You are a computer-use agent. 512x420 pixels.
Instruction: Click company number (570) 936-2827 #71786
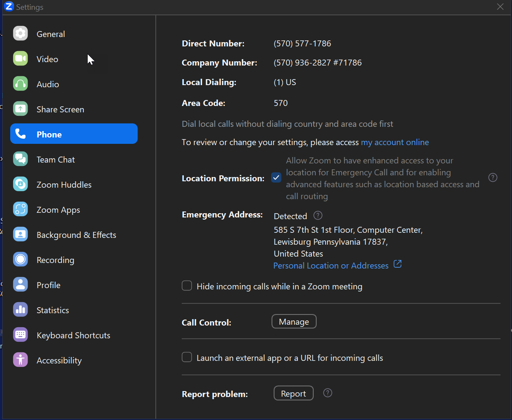317,63
